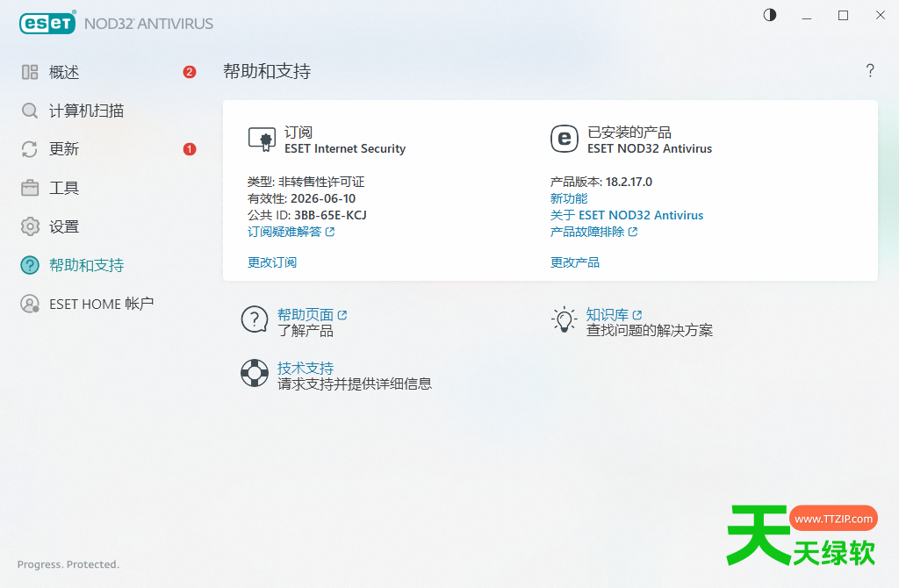Screen dimensions: 899x588
Task: Click external link icon beside 订阅疑难解答
Action: [330, 232]
